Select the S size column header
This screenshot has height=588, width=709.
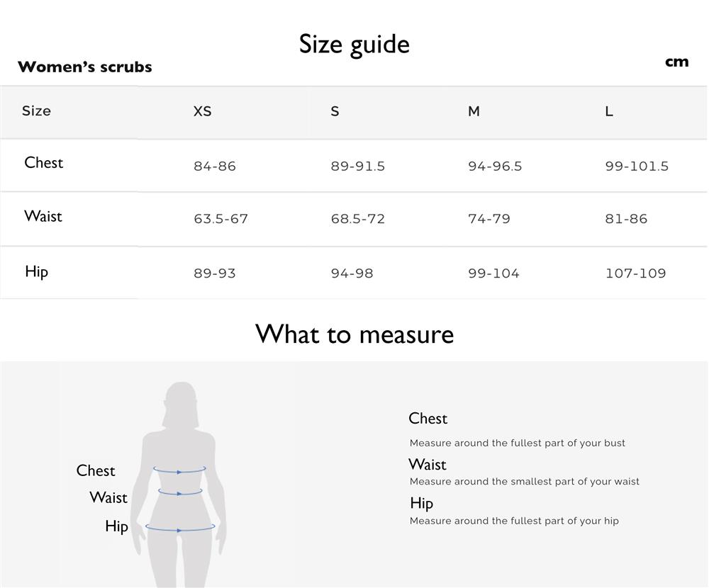(335, 111)
